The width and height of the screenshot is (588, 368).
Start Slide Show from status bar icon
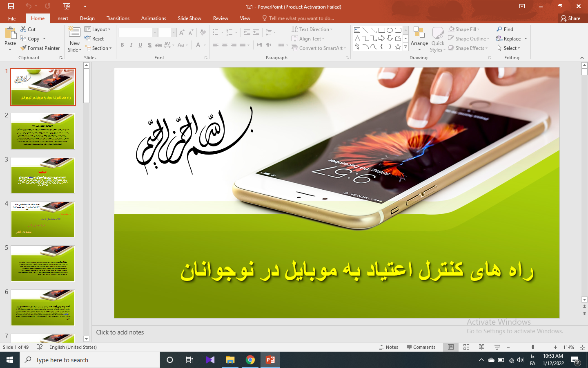(x=497, y=347)
